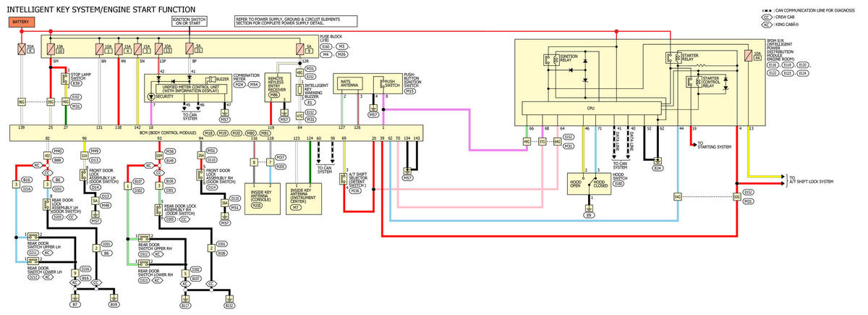
Task: Click the M156 connector tag
Action: point(354,190)
